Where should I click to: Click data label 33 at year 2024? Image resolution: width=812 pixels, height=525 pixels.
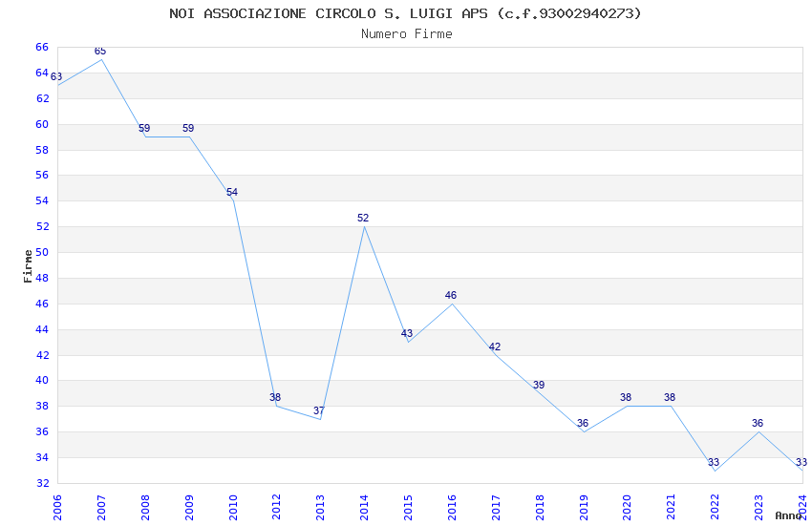(801, 462)
